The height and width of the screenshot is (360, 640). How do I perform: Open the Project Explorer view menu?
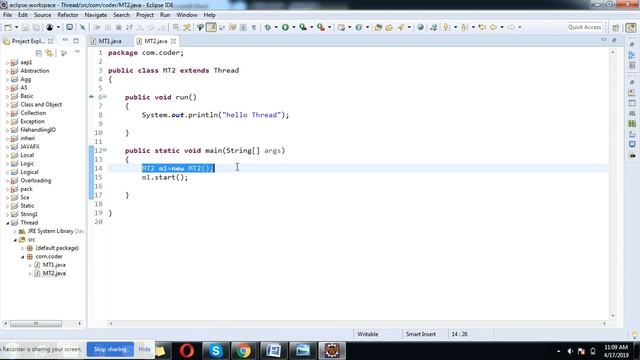pyautogui.click(x=77, y=53)
